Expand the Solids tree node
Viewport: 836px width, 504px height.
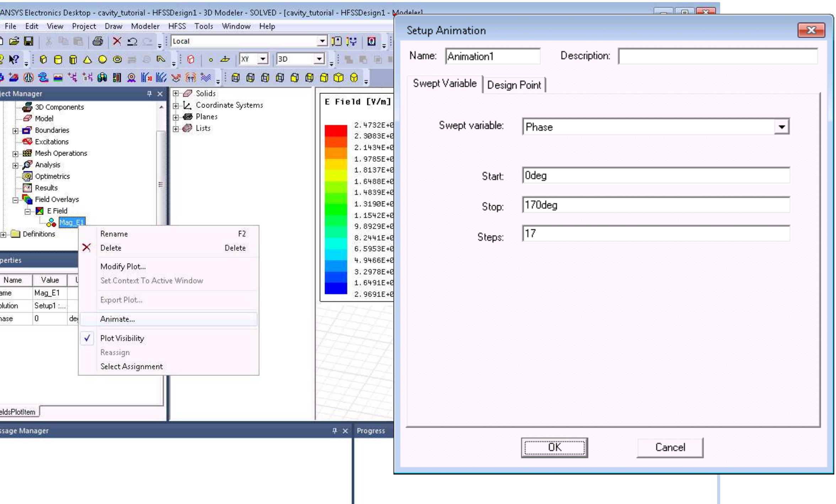(176, 93)
